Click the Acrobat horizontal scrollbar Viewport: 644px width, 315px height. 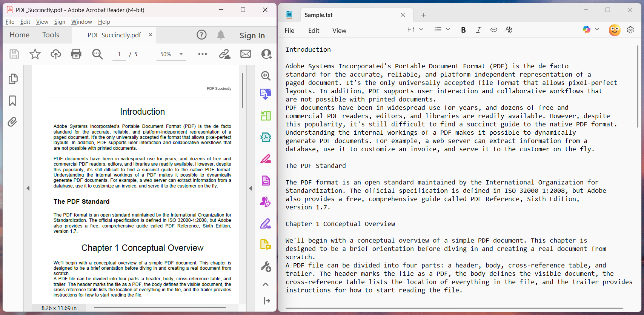(x=160, y=307)
